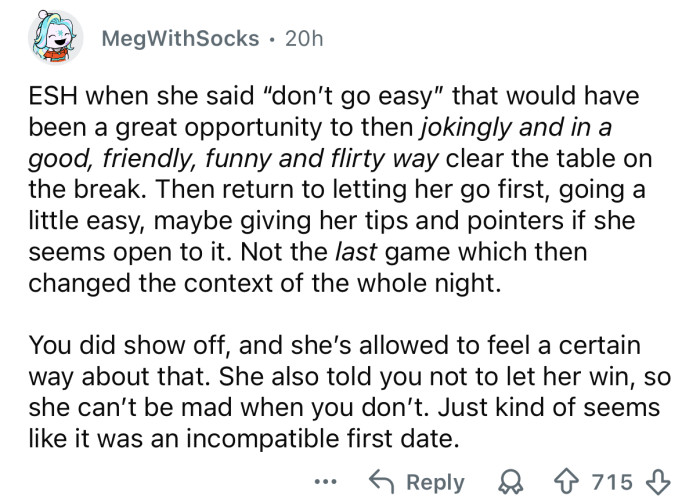Click the word ESH in the comment

[x=55, y=100]
